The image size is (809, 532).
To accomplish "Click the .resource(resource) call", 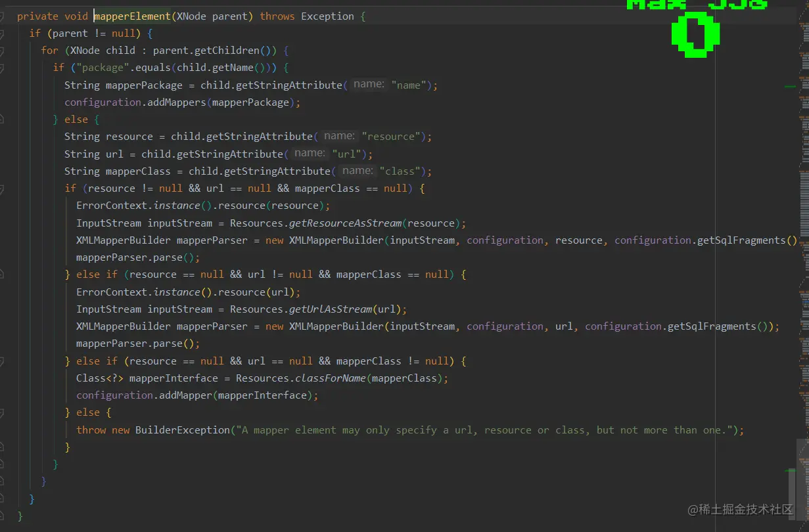I will tap(271, 206).
